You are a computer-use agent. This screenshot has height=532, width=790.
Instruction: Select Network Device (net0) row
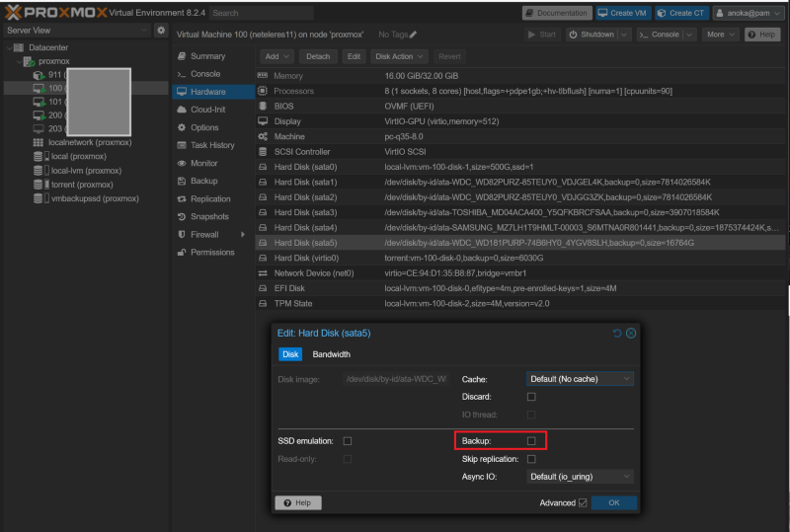click(522, 273)
